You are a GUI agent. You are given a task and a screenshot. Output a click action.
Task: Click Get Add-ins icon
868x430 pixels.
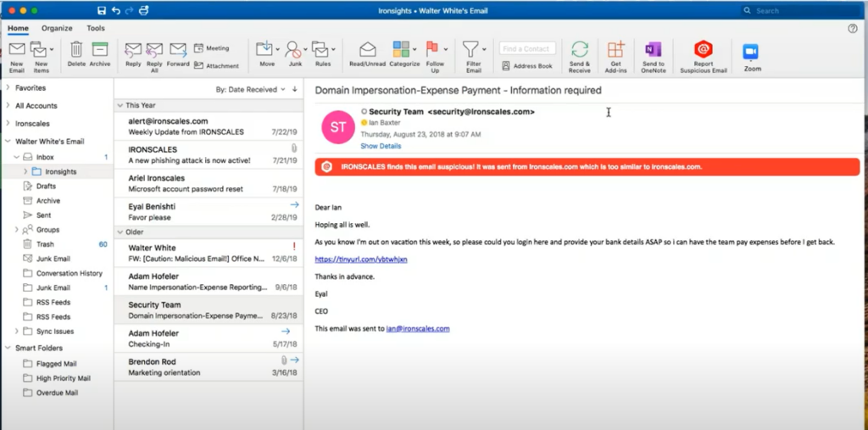[615, 49]
